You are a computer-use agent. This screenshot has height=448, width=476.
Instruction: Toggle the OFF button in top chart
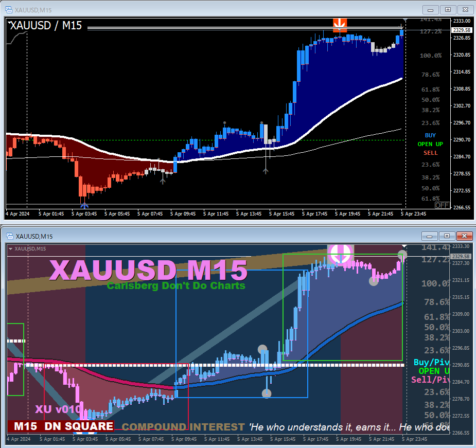(442, 205)
